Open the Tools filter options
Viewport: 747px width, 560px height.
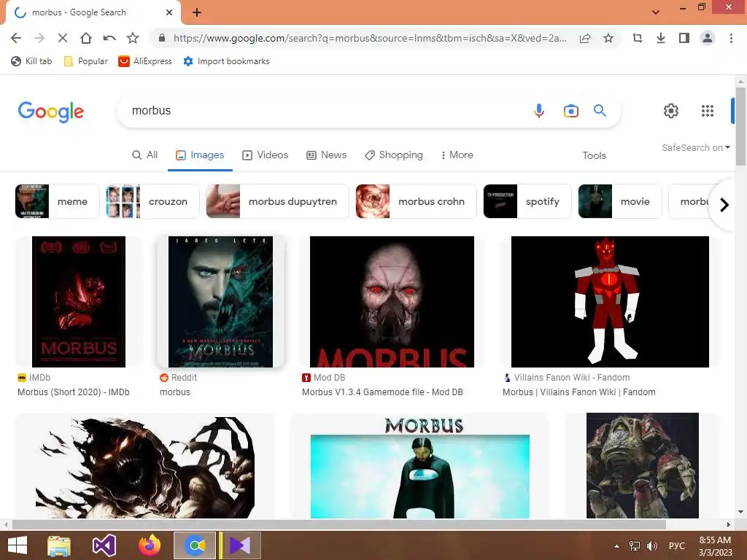594,156
